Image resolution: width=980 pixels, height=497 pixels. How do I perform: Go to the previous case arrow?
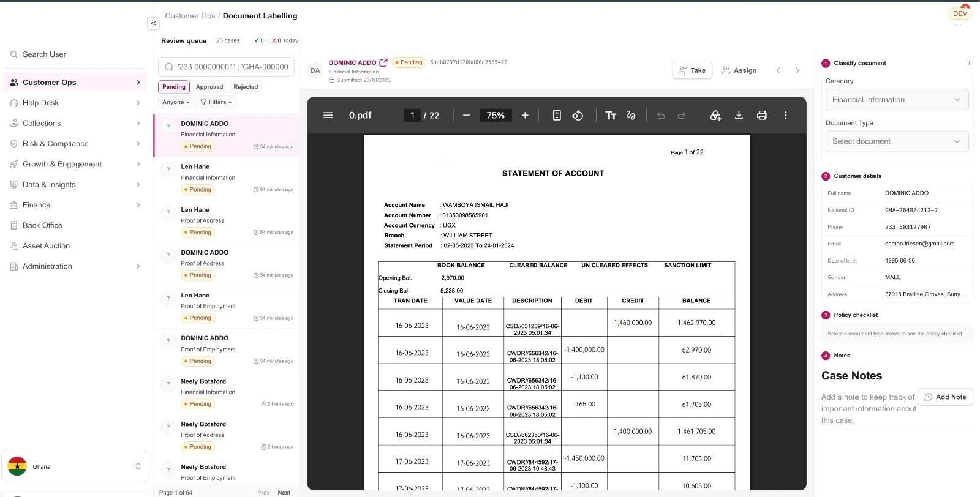778,70
